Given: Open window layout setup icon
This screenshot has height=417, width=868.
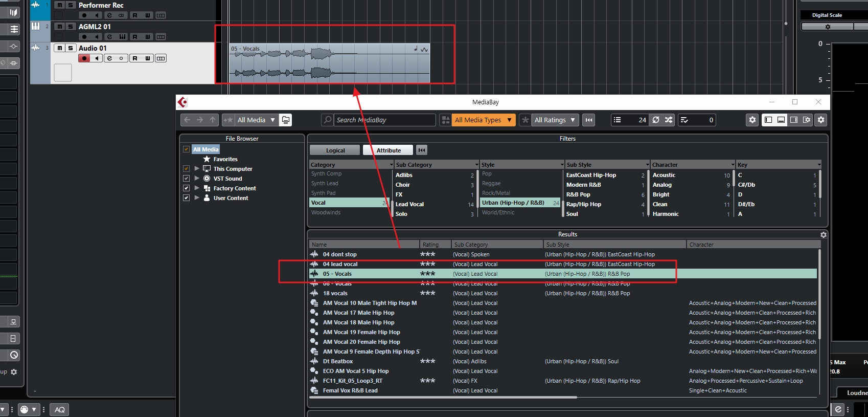Looking at the screenshot, I should pyautogui.click(x=807, y=120).
